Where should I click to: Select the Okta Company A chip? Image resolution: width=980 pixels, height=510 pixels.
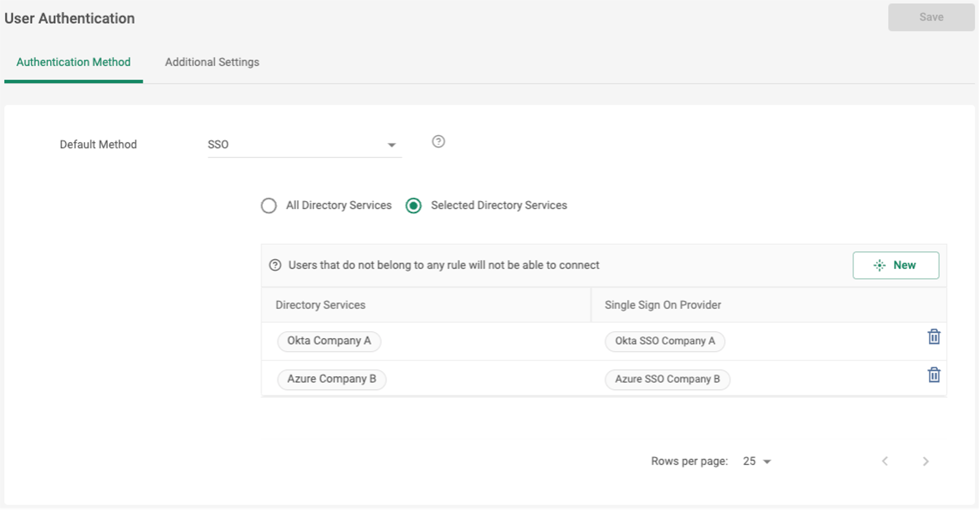(329, 341)
